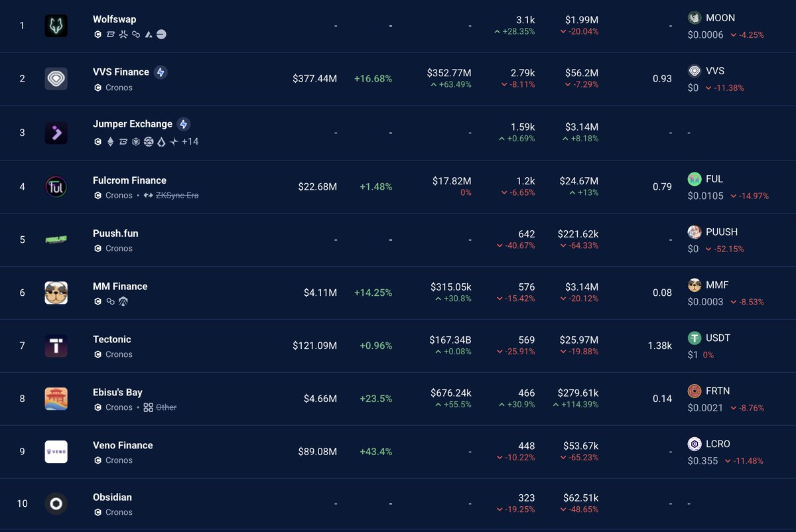Click the VVS token icon
The image size is (796, 532).
click(695, 71)
